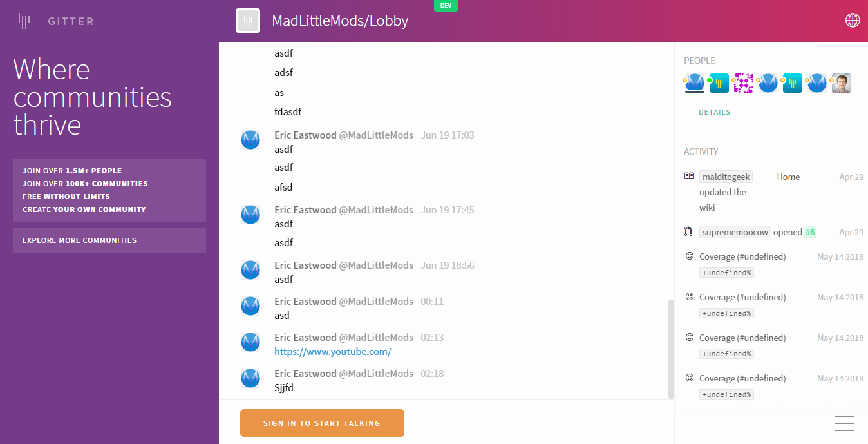Click the 02:18 message timestamp

coord(432,374)
